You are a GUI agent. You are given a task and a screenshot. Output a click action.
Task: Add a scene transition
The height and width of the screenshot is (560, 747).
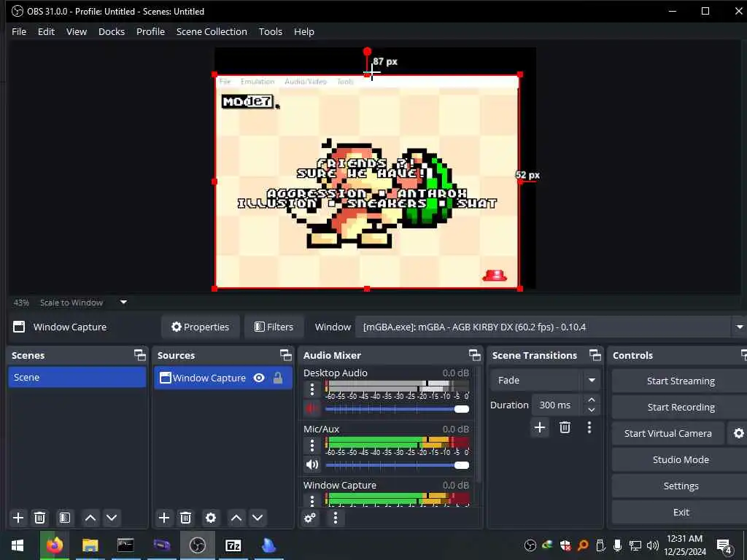(540, 427)
